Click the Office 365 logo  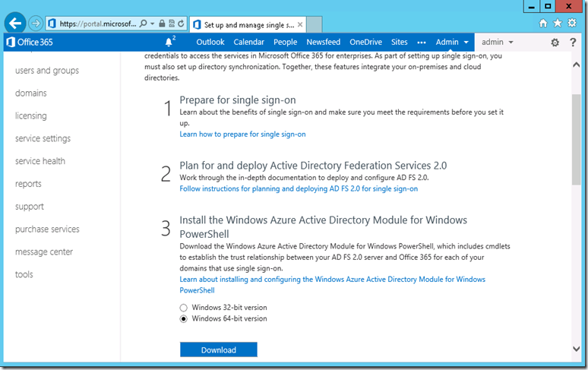coord(30,43)
